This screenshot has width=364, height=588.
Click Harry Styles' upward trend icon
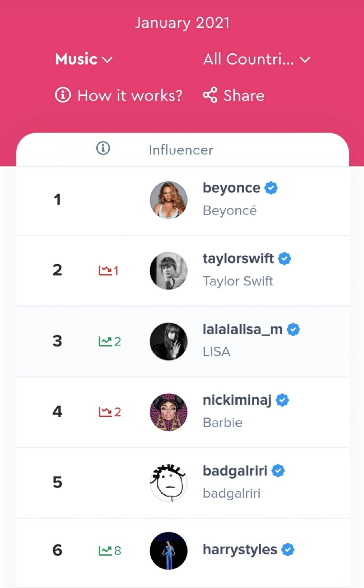pyautogui.click(x=105, y=550)
